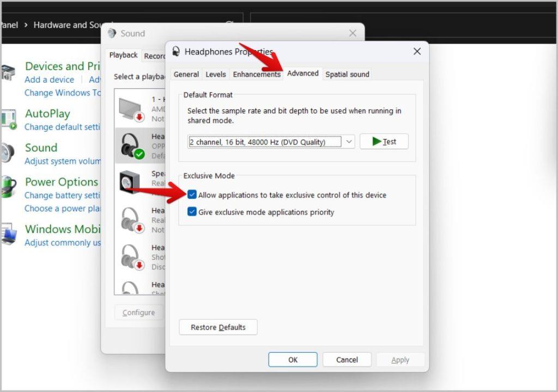This screenshot has width=558, height=392.
Task: Click the Cancel button
Action: [347, 360]
